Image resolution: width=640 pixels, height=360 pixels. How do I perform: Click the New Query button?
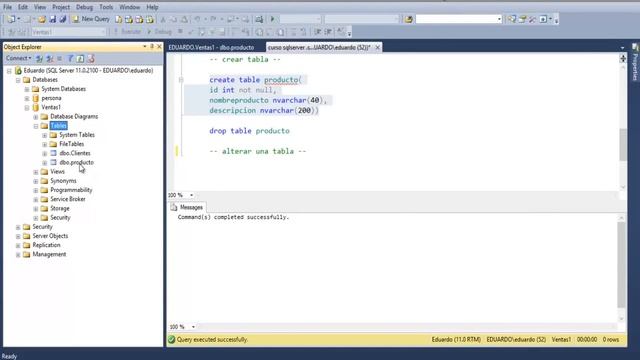click(x=91, y=19)
